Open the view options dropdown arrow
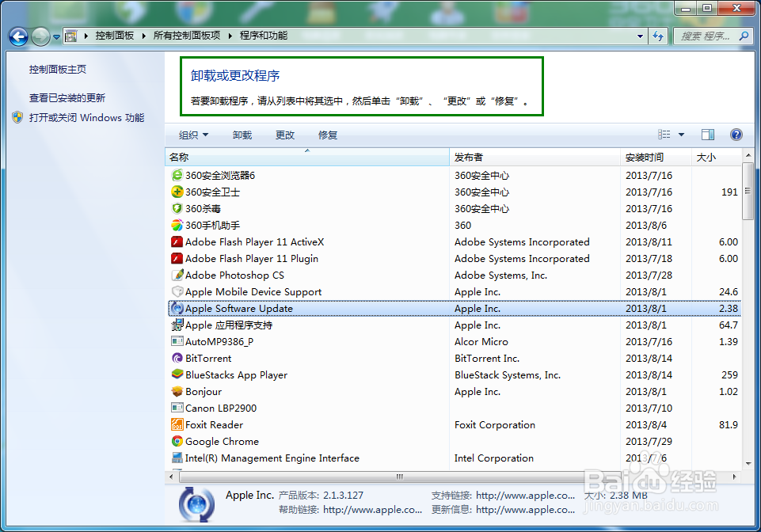761x532 pixels. [681, 135]
